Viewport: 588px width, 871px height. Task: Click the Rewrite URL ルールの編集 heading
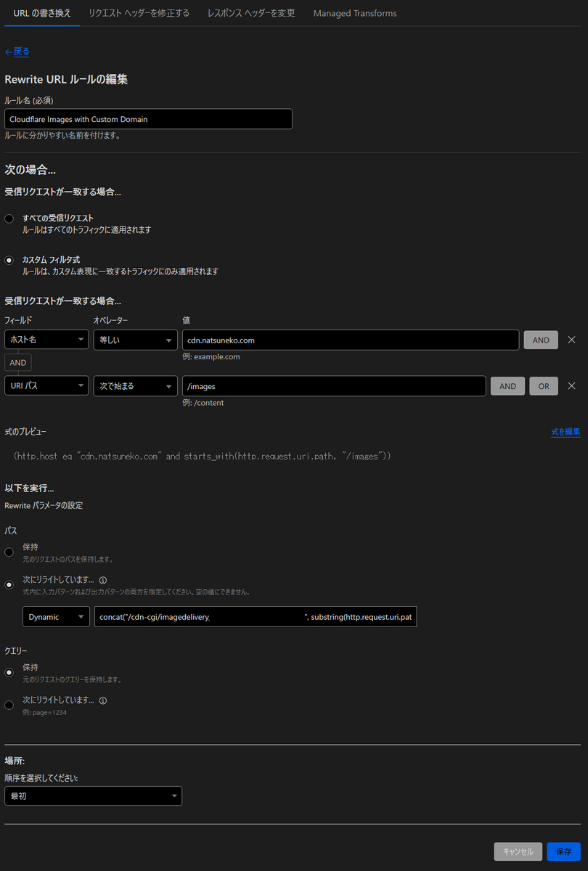tap(66, 79)
